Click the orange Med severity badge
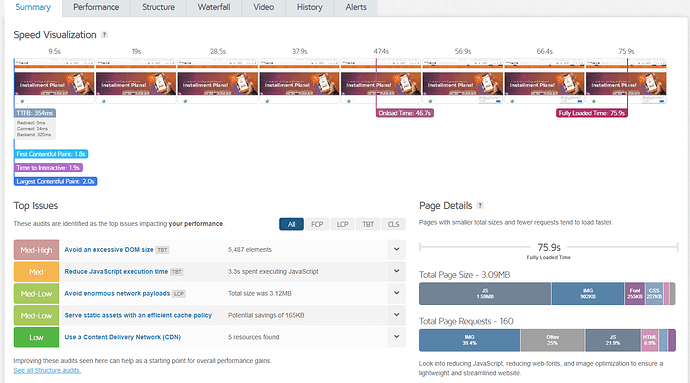This screenshot has height=383, width=690. [36, 272]
